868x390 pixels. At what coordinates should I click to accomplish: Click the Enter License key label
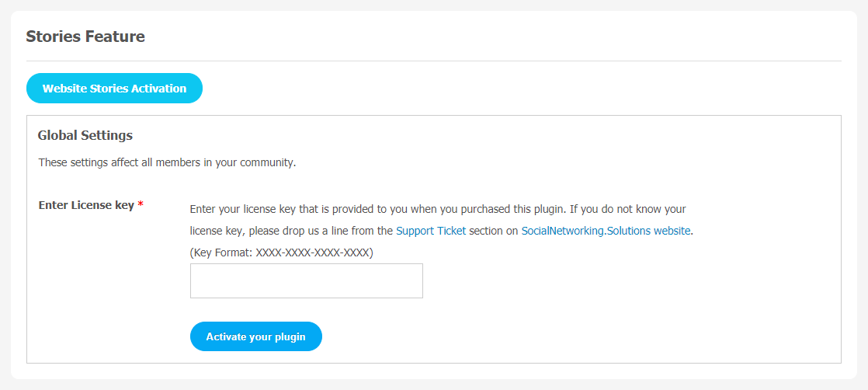(86, 206)
